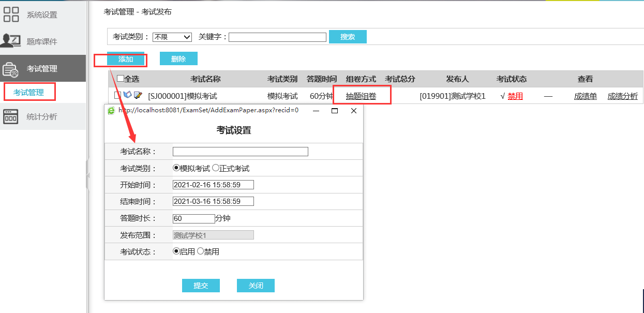Screen dimensions: 644x313
Task: Select the 模拟考试 radio button
Action: coord(176,168)
